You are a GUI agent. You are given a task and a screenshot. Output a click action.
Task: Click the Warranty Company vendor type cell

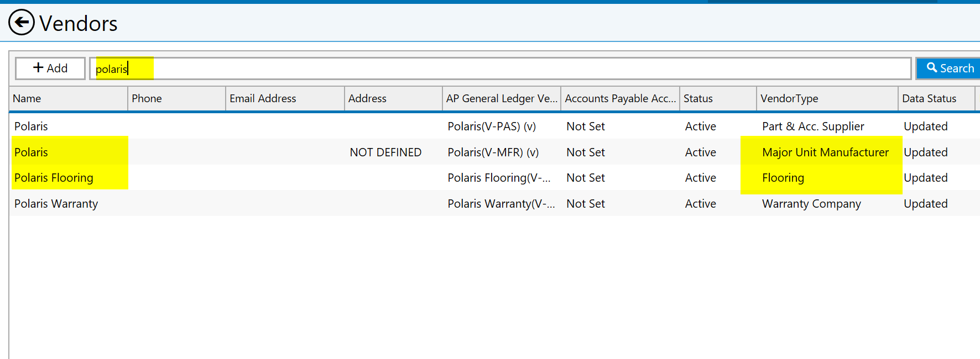[x=811, y=204]
